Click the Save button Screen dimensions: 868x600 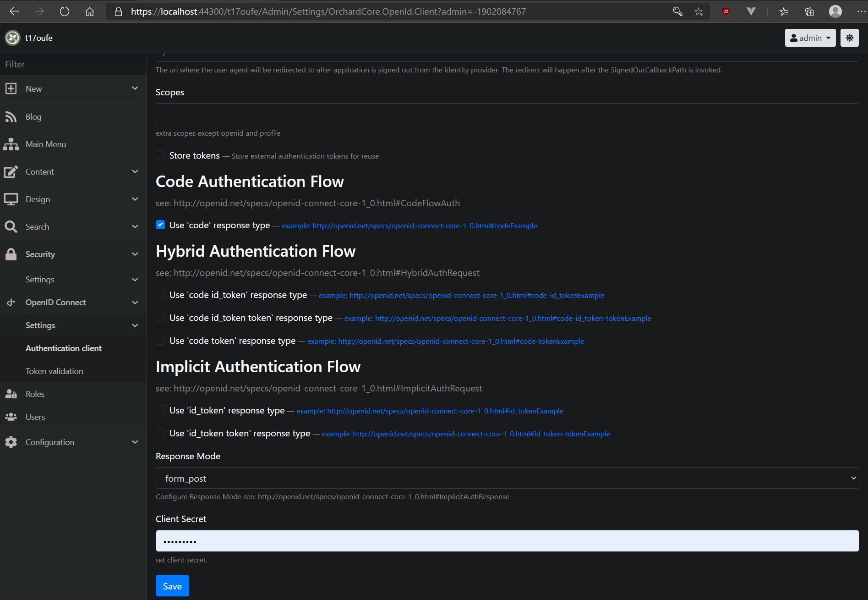point(172,585)
